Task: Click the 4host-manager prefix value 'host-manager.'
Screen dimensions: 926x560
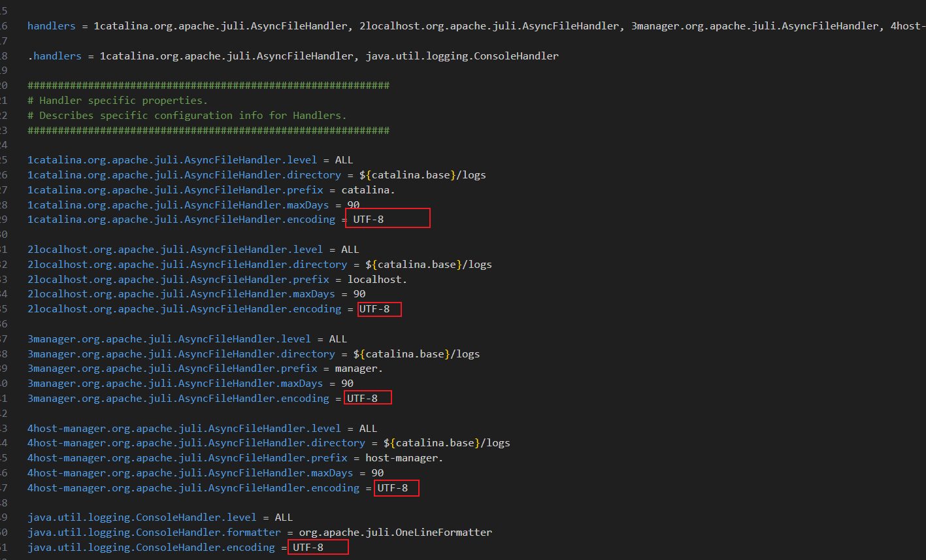Action: point(405,458)
